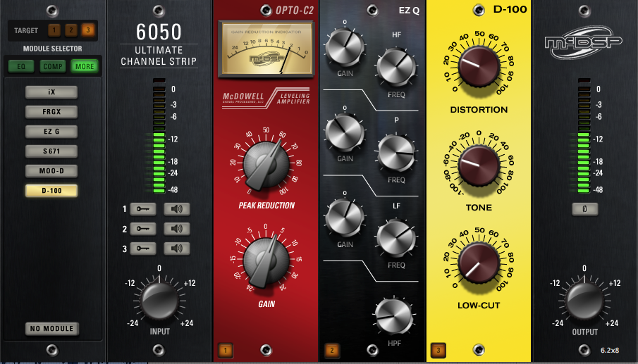This screenshot has height=364, width=638.
Task: Click the OPTO-C2 module title
Action: [x=295, y=11]
